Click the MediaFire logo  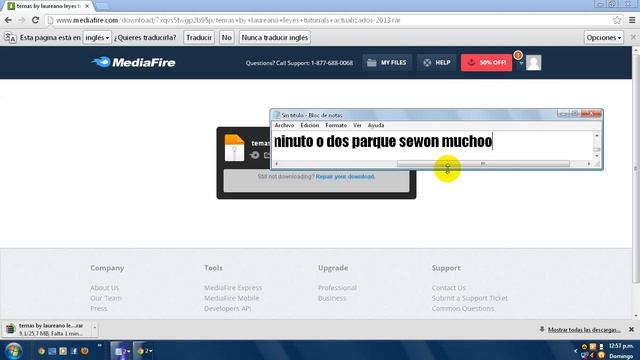pos(133,62)
